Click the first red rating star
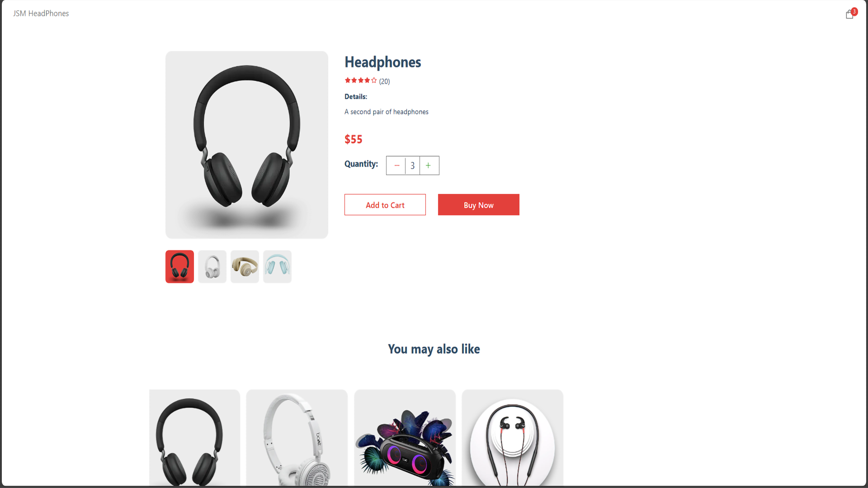 coord(348,80)
